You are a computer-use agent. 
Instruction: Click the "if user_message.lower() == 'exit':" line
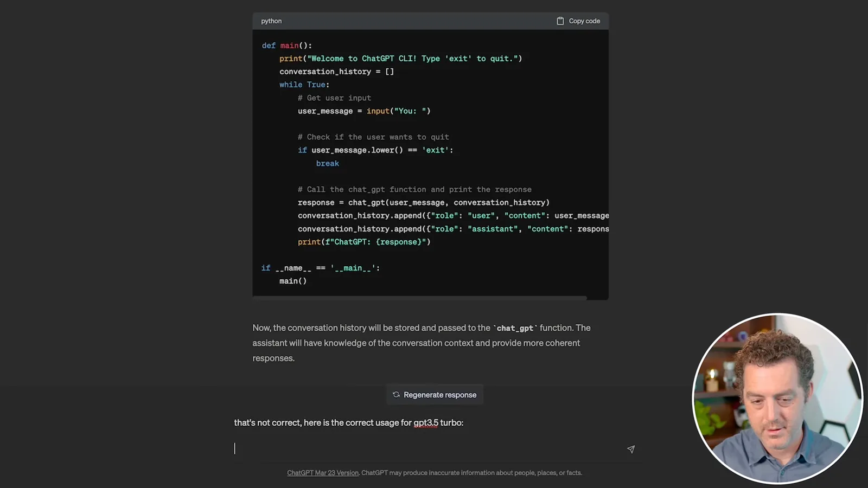click(375, 150)
